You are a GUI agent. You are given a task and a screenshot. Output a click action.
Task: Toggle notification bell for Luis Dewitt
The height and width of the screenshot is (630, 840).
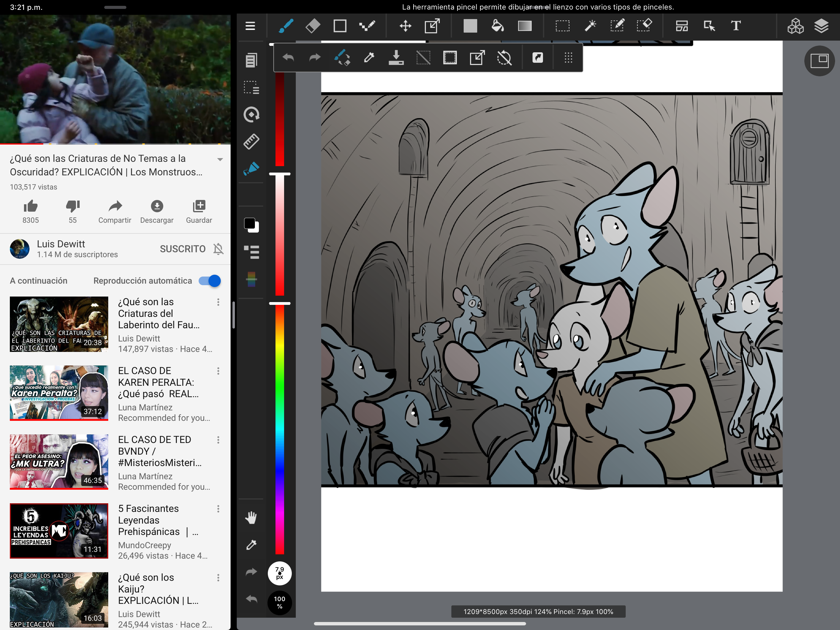(218, 249)
